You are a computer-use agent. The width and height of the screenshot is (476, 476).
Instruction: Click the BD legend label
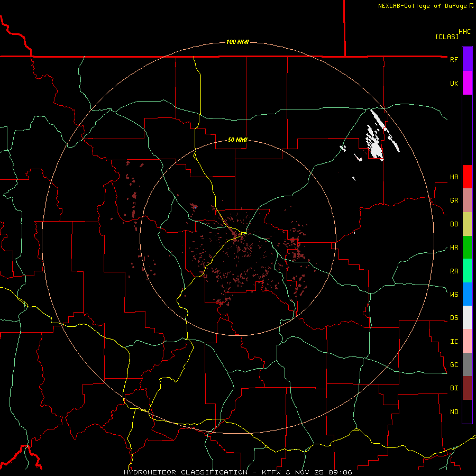coord(454,224)
